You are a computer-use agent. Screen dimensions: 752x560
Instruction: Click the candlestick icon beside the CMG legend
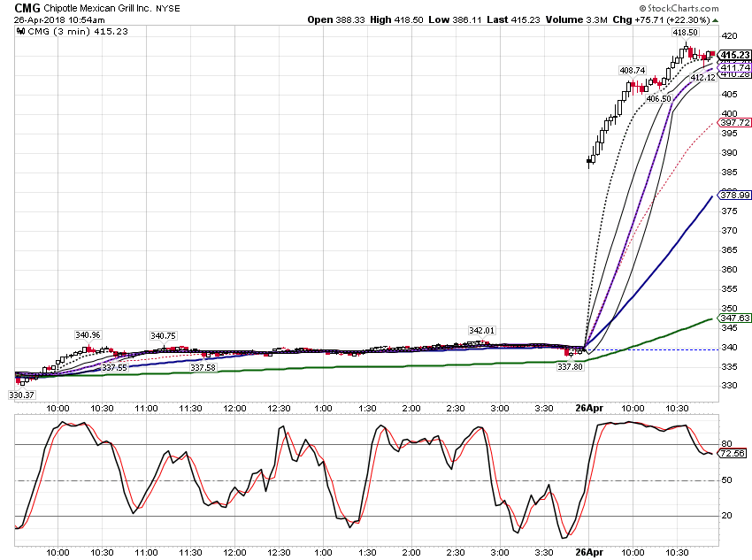(x=20, y=31)
